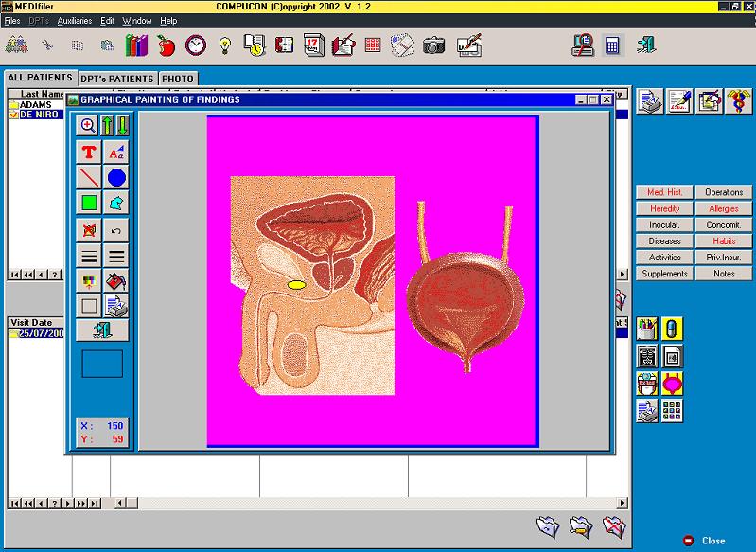Click the light bulb toolbar icon
The width and height of the screenshot is (756, 552).
pos(224,45)
